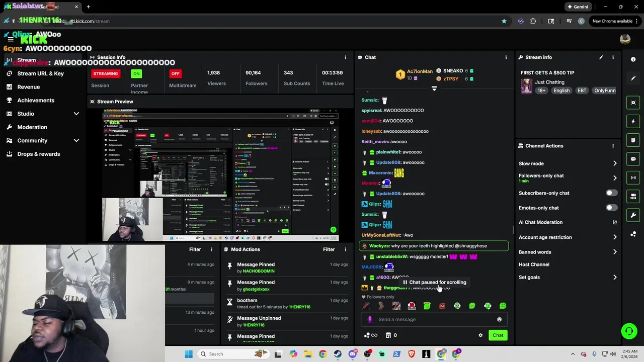
Task: Collapse the chat leaderboard chevron
Action: coord(434,88)
